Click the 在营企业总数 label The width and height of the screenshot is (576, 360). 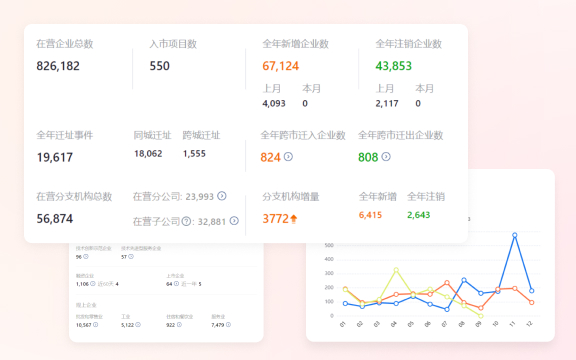65,44
